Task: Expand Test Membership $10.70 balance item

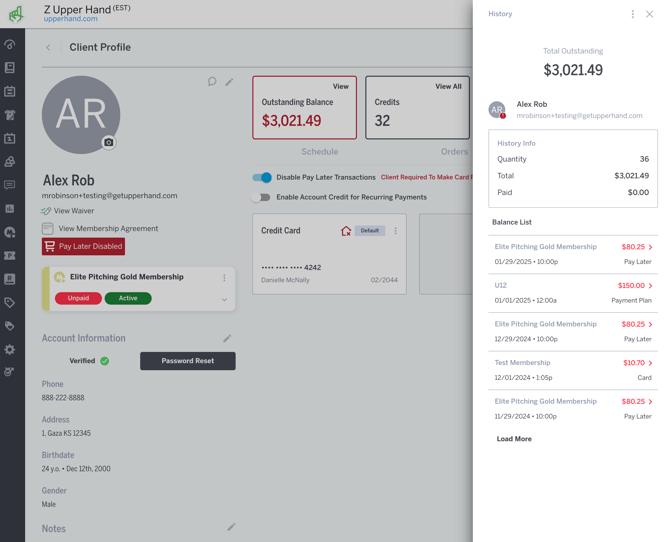Action: pyautogui.click(x=650, y=363)
